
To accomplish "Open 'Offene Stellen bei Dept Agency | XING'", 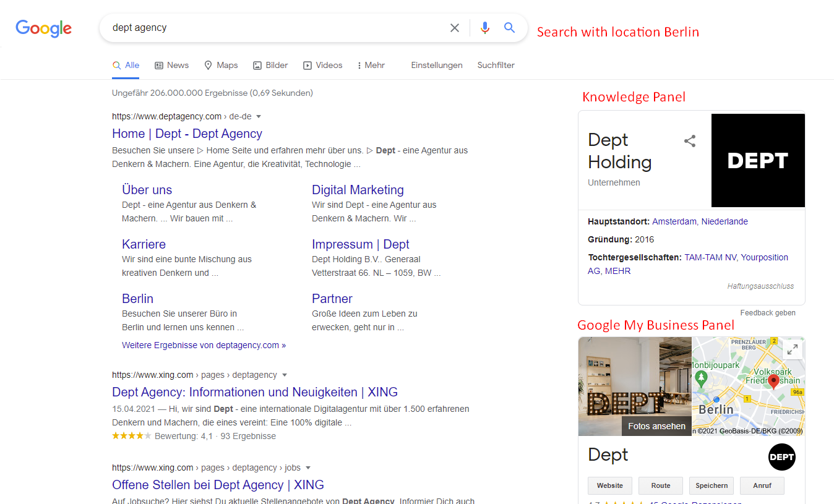I will (x=218, y=485).
